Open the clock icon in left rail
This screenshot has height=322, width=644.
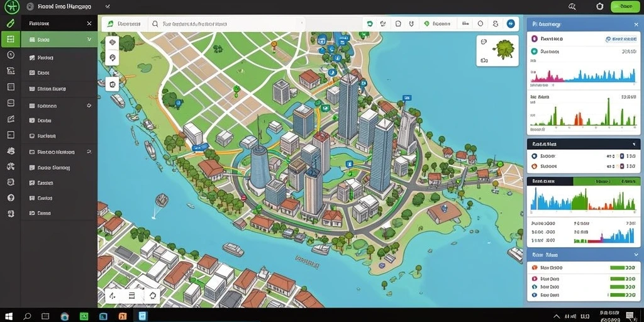[11, 55]
